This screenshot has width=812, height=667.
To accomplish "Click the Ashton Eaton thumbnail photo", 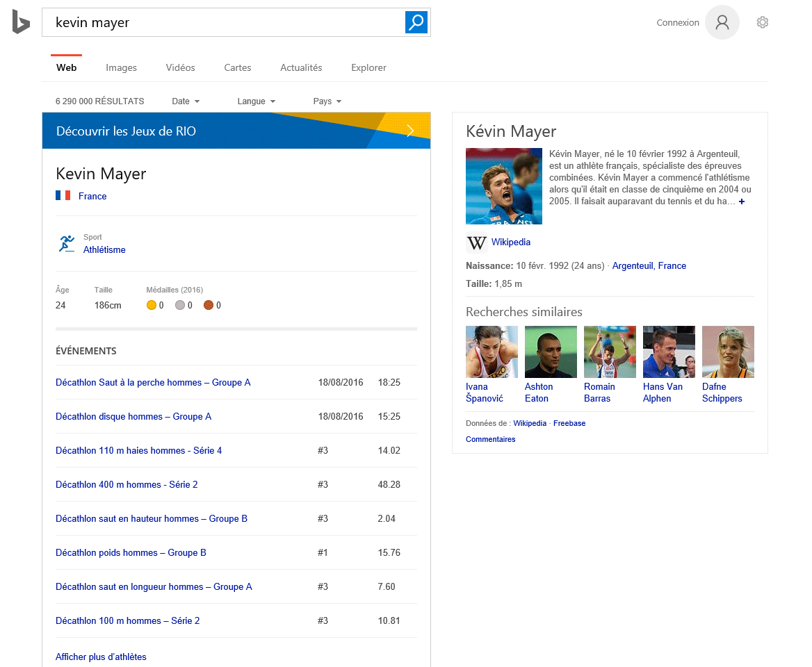I will tap(551, 352).
